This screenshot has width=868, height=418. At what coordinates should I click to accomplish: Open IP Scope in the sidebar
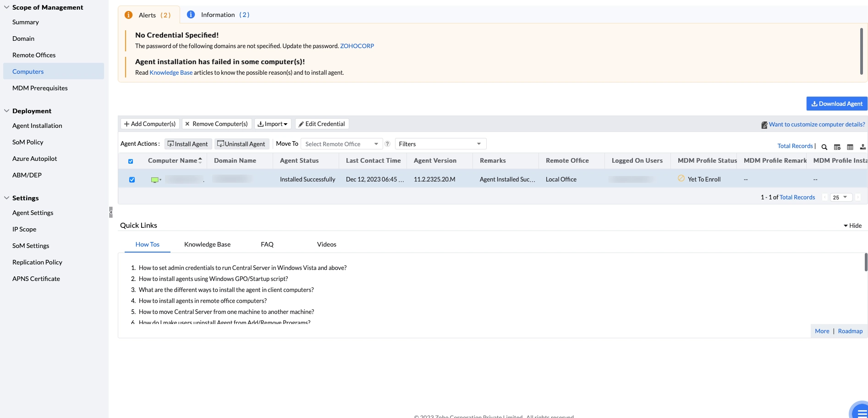tap(24, 229)
